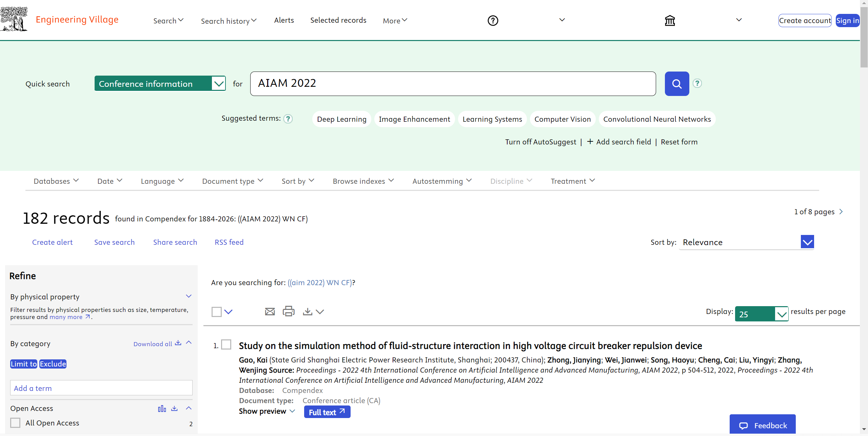Tick the select-all records checkbox

216,312
